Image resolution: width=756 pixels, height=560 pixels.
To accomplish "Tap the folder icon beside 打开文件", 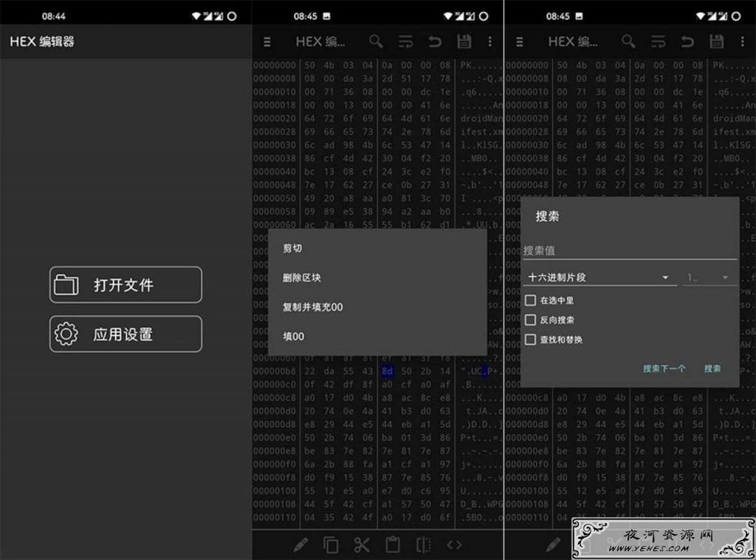I will click(x=66, y=284).
